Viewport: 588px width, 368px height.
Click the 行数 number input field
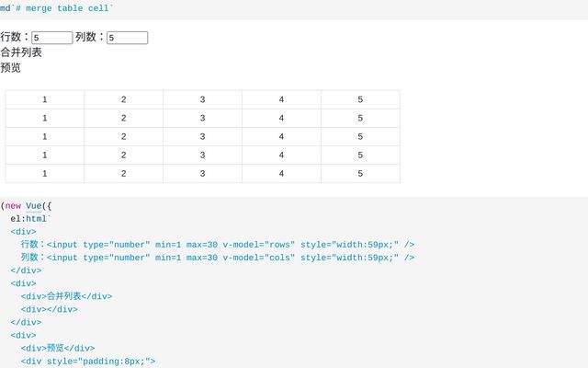click(52, 38)
